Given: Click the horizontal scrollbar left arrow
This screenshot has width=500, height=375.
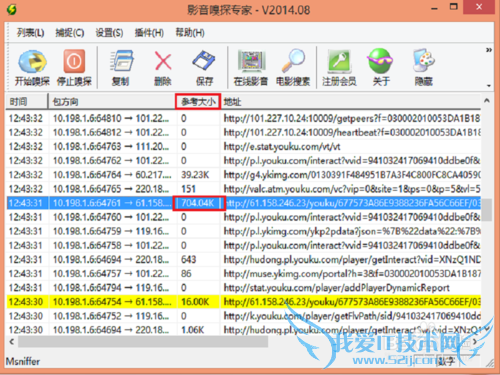Looking at the screenshot, I should [x=12, y=342].
